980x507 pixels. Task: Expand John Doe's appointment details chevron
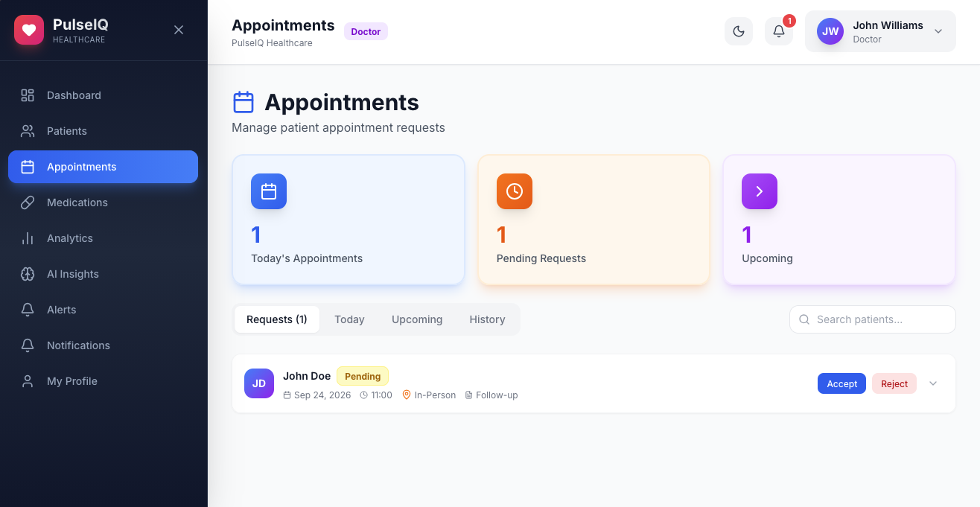[x=933, y=383]
